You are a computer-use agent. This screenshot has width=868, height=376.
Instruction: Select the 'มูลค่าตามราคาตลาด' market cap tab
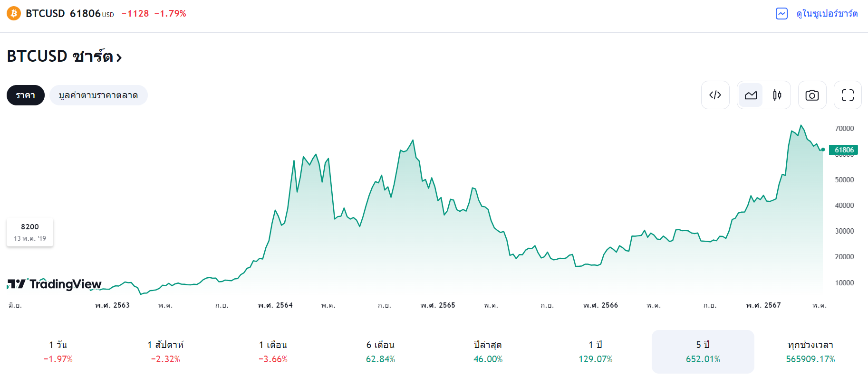pyautogui.click(x=98, y=95)
